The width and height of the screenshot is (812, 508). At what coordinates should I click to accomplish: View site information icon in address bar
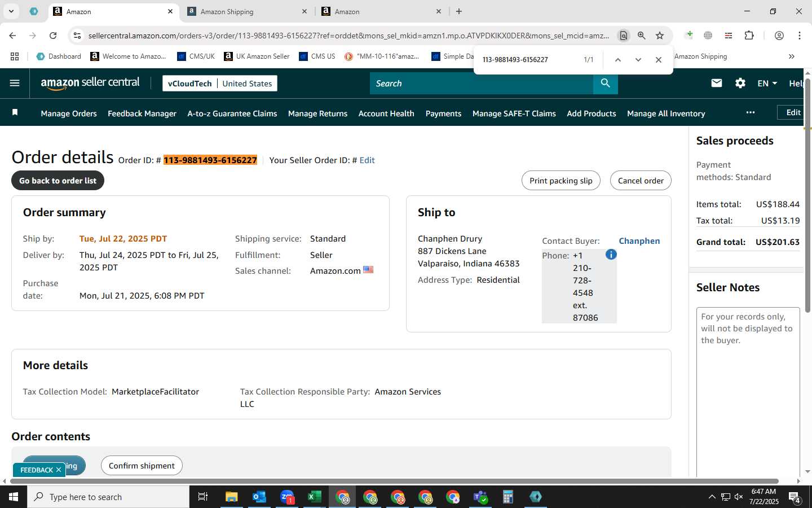(77, 36)
